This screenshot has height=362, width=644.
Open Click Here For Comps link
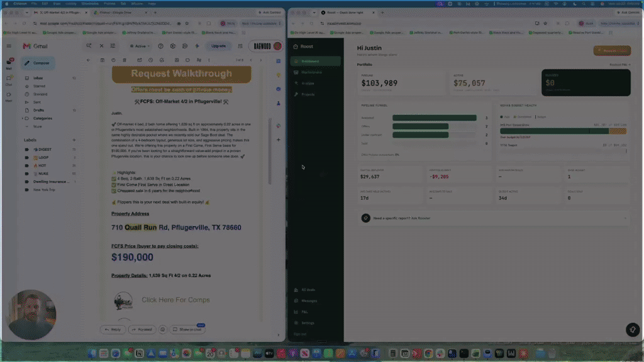click(176, 300)
